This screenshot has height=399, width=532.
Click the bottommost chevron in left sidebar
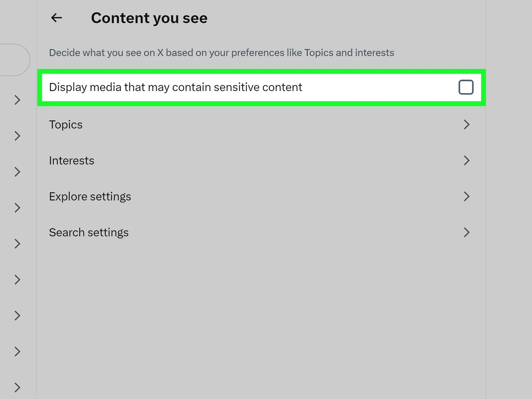17,387
